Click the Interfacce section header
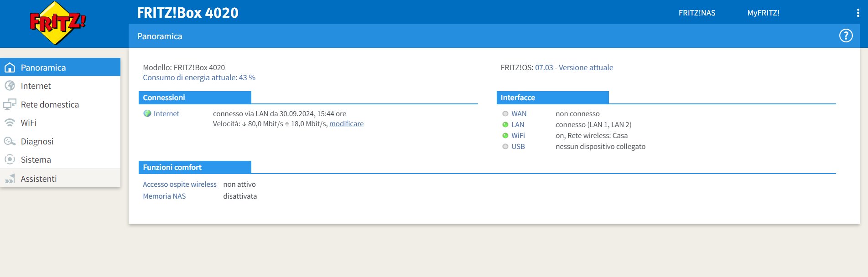This screenshot has height=277, width=868. tap(552, 97)
